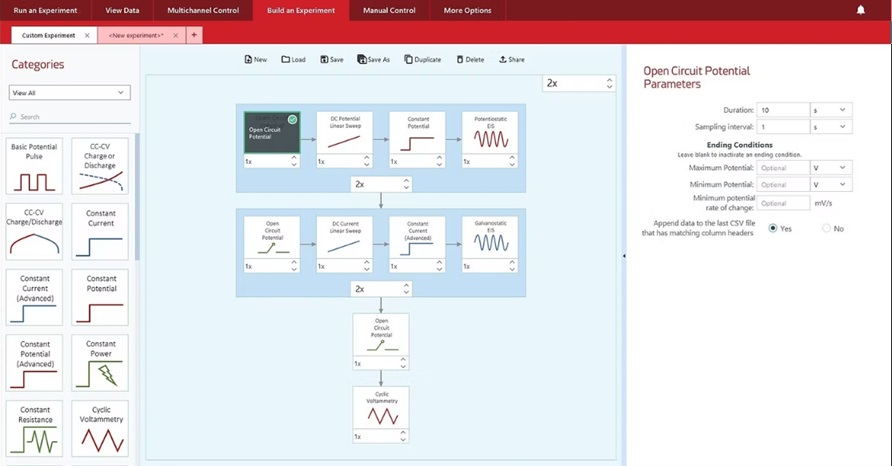
Task: Select Constant Current category tile
Action: [100, 232]
